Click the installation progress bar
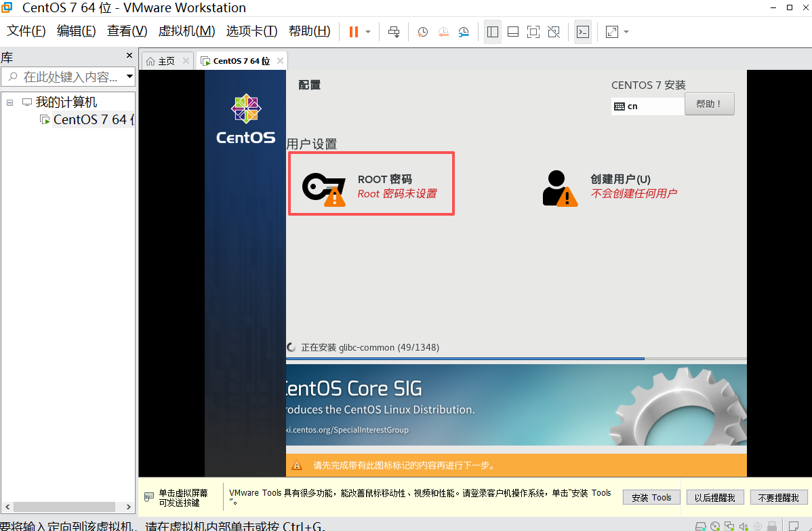This screenshot has height=531, width=812. (516, 359)
